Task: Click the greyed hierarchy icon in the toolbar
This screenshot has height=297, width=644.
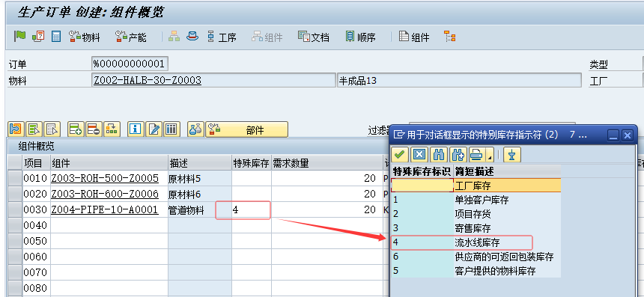Action: point(174,37)
